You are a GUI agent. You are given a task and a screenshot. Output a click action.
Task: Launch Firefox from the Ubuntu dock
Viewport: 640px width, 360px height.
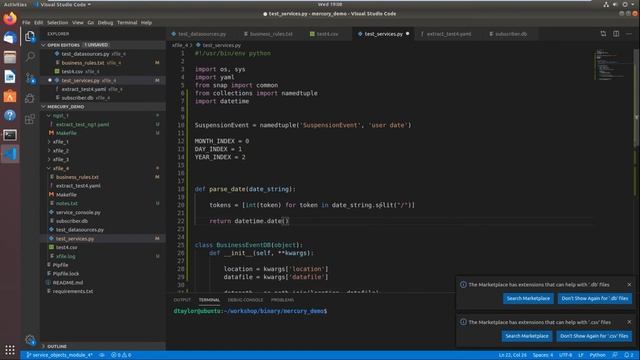[10, 18]
